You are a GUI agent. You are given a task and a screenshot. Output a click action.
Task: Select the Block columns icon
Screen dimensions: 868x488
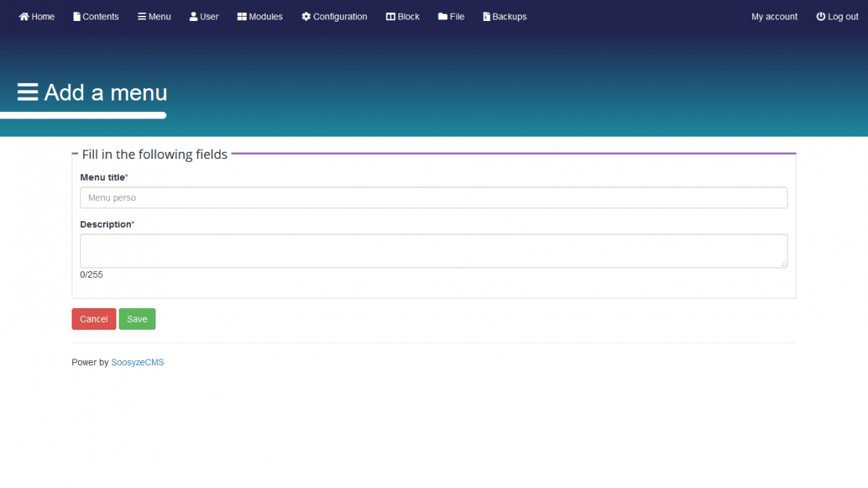[391, 17]
